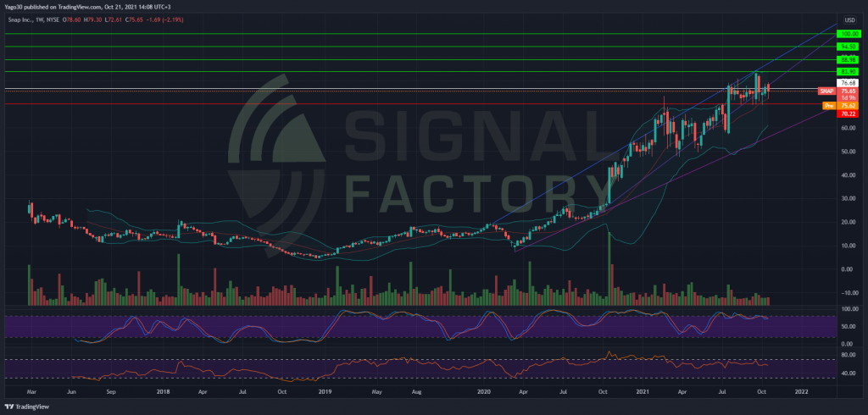This screenshot has width=868, height=415.
Task: Click the SNAP ticker tag on price line
Action: (827, 91)
